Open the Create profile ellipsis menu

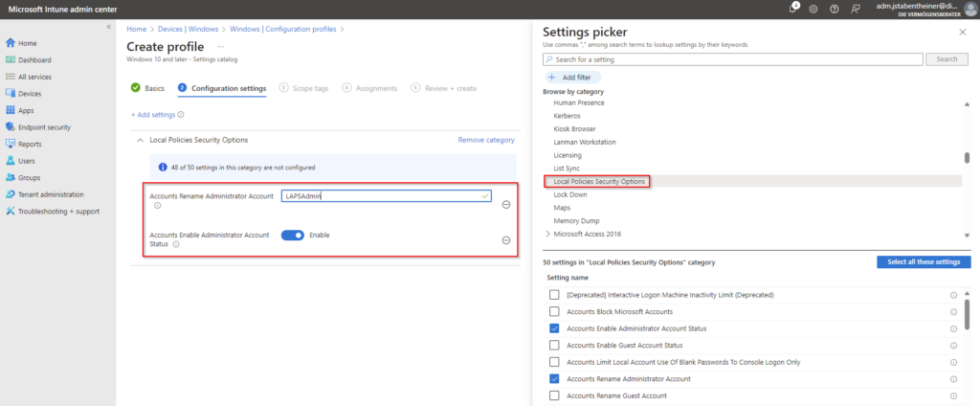[221, 47]
